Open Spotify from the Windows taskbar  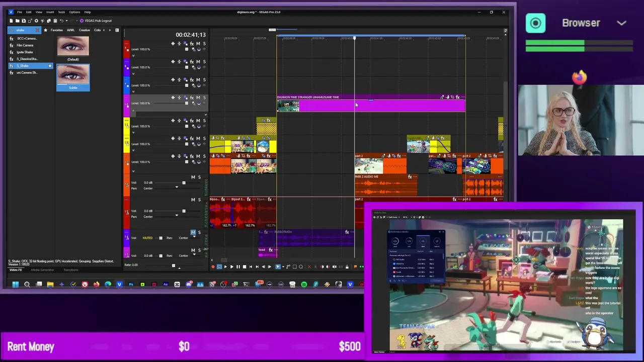pyautogui.click(x=304, y=285)
